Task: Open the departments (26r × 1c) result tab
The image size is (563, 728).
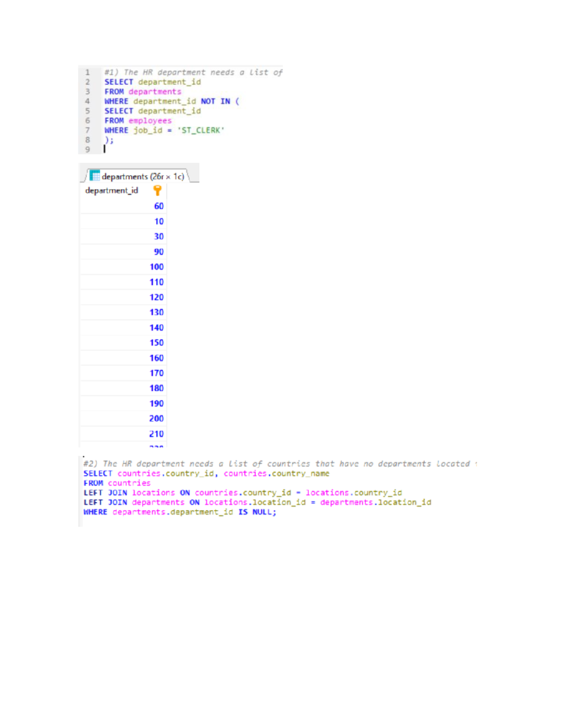Action: 137,176
